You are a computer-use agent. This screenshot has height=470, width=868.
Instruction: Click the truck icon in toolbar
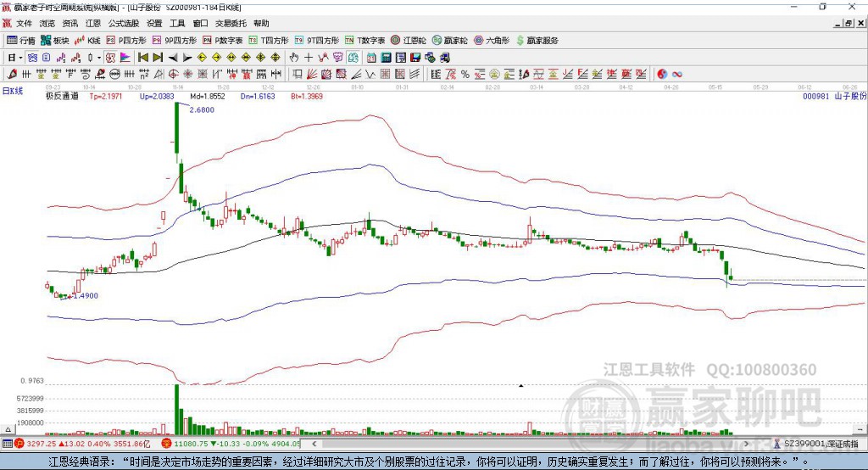(444, 58)
